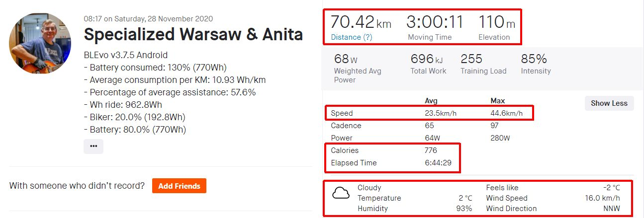This screenshot has height=218, width=644.
Task: Select the Elapsed Time value 6:44:29
Action: (438, 163)
